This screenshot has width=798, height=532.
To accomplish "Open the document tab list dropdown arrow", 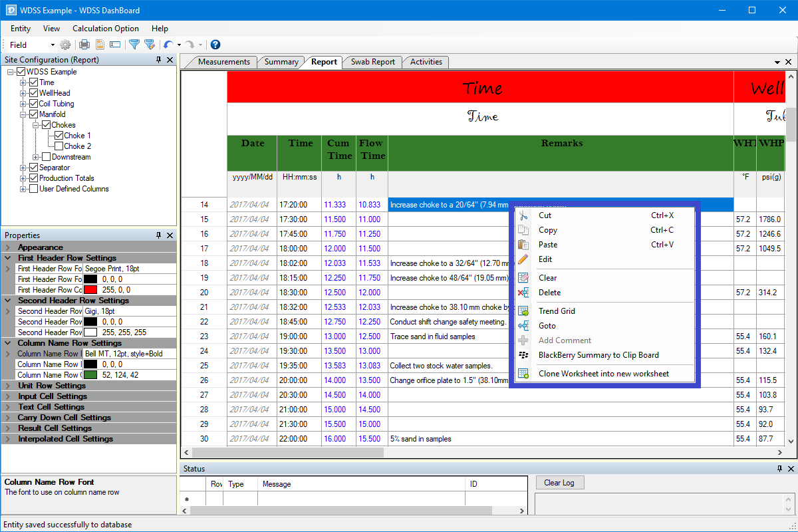I will click(x=778, y=62).
